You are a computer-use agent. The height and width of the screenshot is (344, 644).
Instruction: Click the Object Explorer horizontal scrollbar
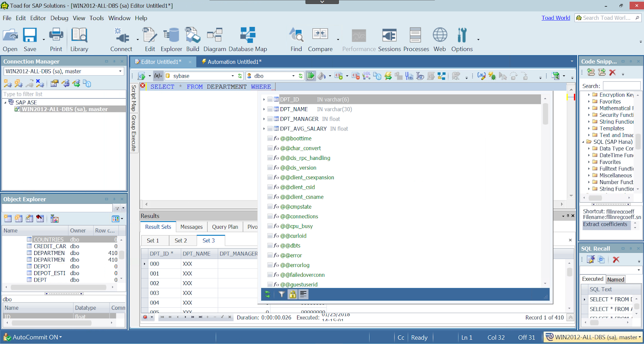[58, 287]
